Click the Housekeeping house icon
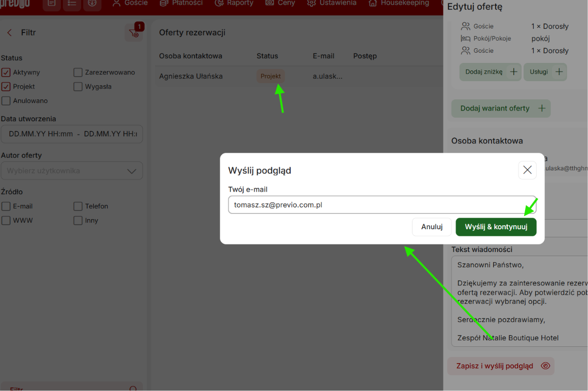The image size is (588, 391). (372, 3)
